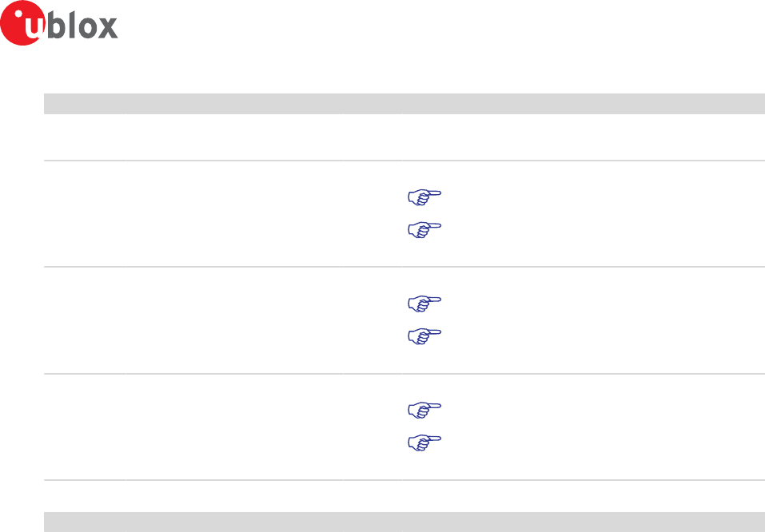Screen dimensions: 765x532
Task: Click the u-blox logo
Action: 59,23
